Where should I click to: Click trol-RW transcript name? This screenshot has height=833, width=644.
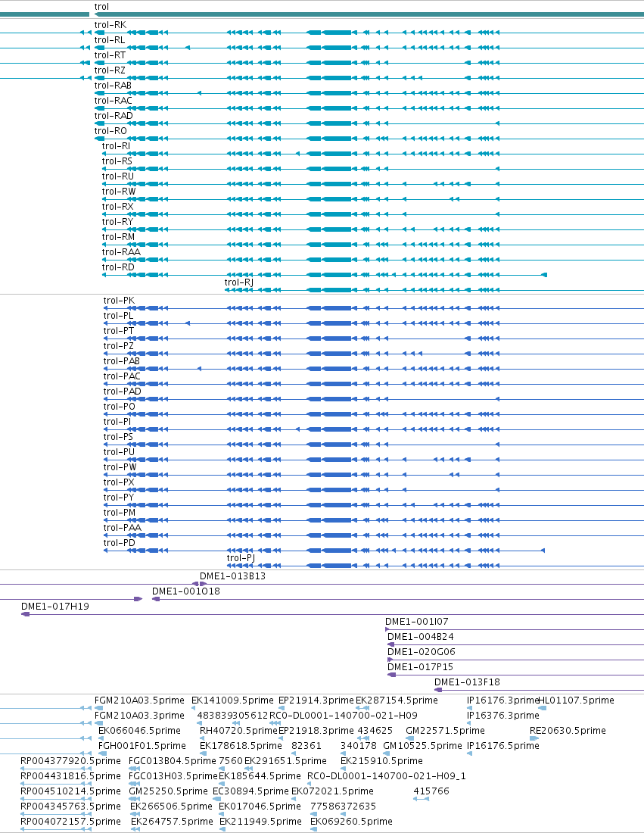coord(119,192)
